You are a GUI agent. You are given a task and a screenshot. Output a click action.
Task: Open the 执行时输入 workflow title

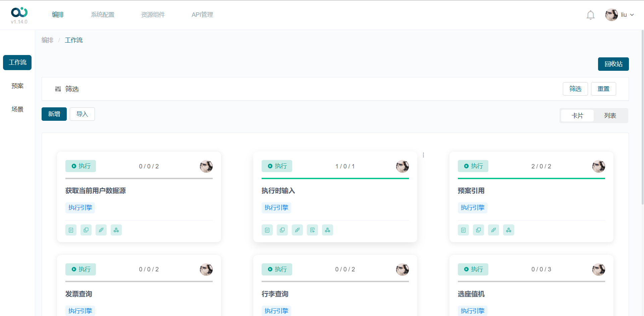click(x=278, y=191)
